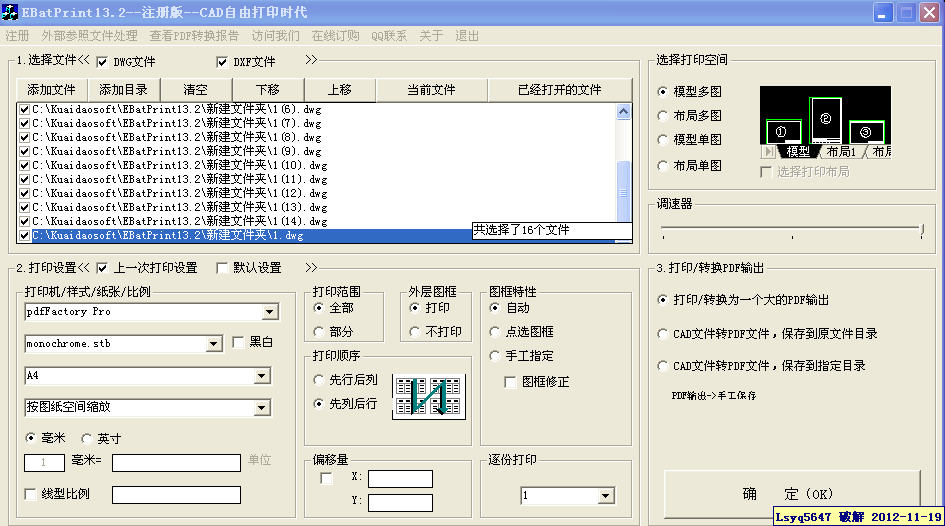Uncheck file 1 (6).dwg in list
This screenshot has width=945, height=526.
25,110
